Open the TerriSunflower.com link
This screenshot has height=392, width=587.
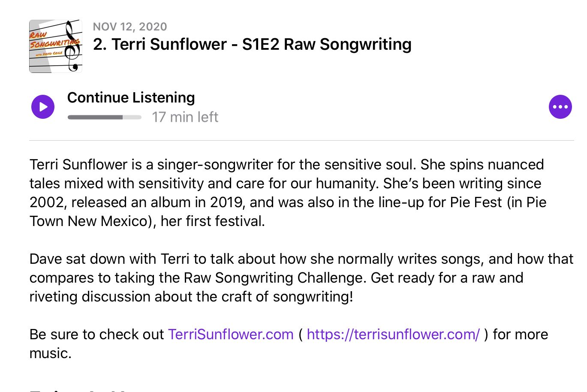point(231,335)
